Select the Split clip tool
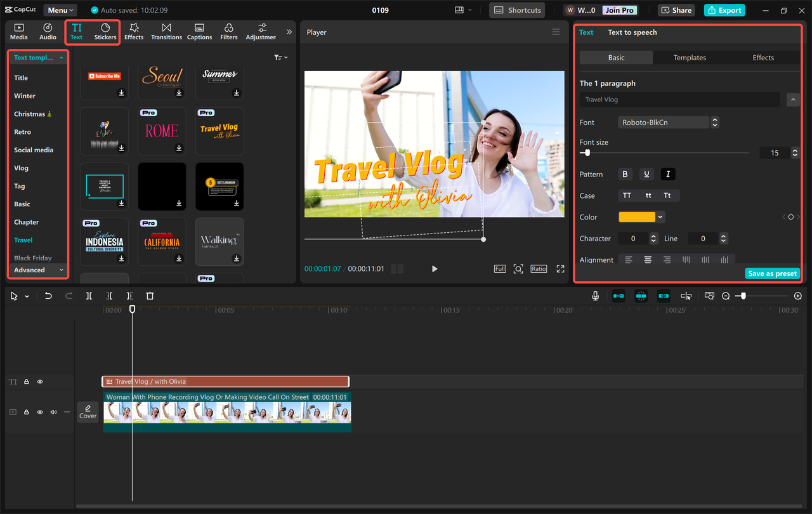The height and width of the screenshot is (514, 812). 89,296
